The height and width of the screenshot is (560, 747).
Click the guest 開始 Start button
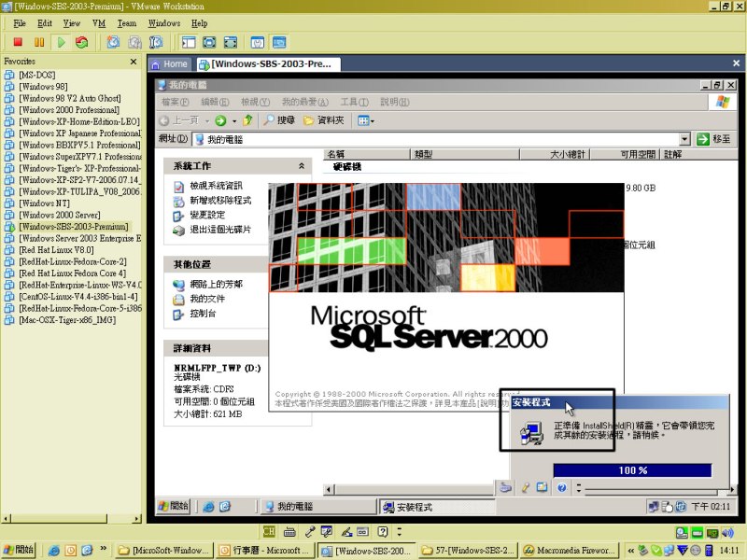[x=174, y=506]
